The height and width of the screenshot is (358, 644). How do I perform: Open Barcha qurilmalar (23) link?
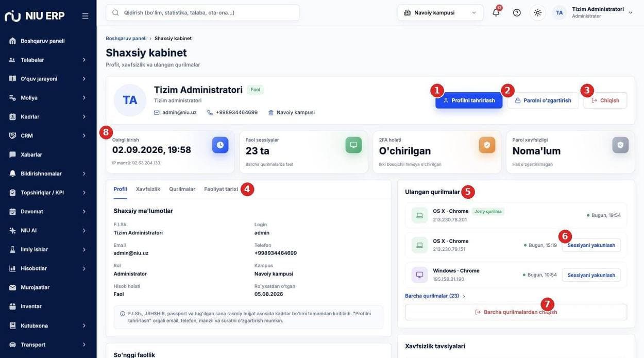coord(435,296)
